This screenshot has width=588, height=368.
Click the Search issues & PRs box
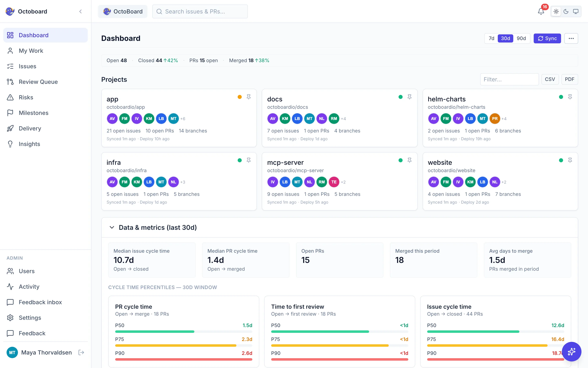[200, 11]
